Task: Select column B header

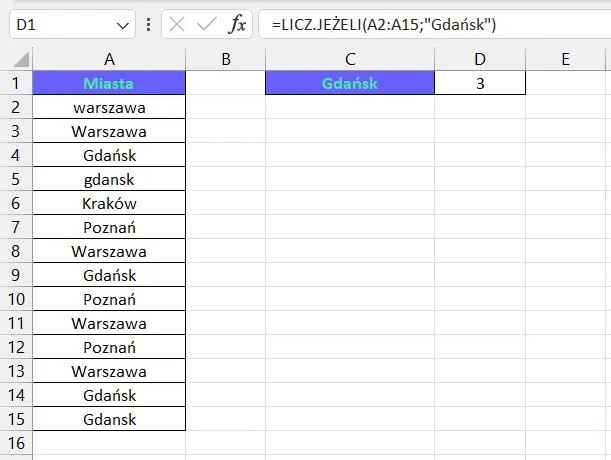Action: [x=226, y=59]
